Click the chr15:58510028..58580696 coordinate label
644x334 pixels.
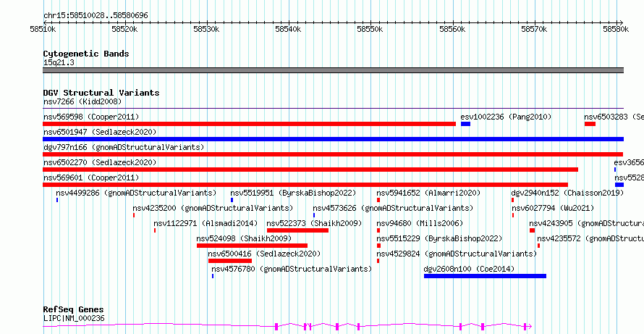(x=96, y=16)
